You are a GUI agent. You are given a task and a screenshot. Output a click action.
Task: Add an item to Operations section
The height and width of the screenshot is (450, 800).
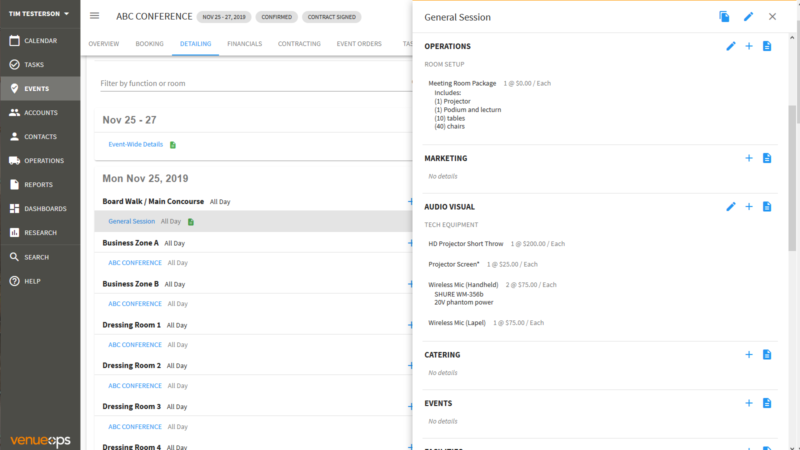tap(748, 46)
